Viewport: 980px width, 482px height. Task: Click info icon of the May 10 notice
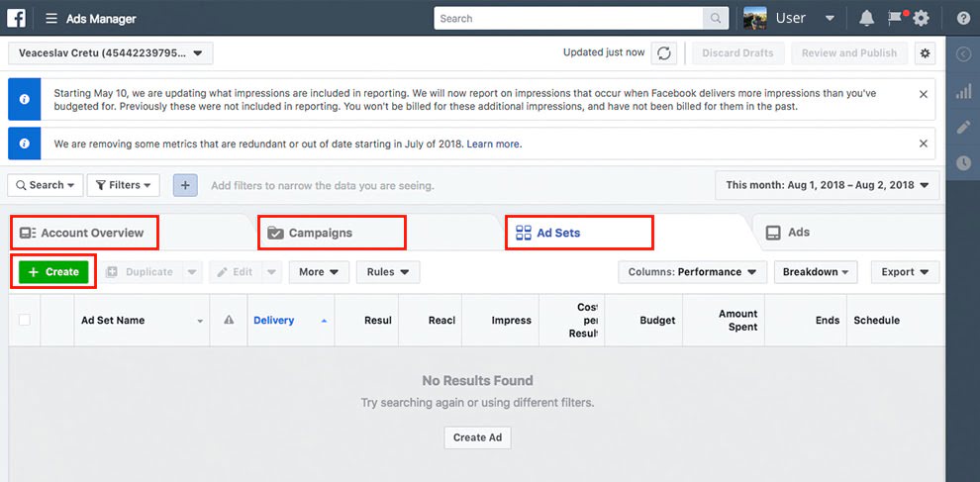coord(25,99)
